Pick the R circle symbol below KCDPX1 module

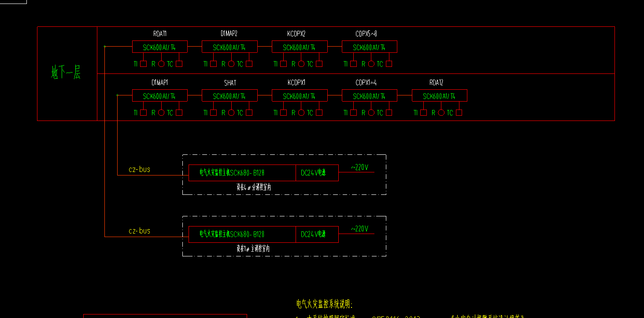(301, 113)
